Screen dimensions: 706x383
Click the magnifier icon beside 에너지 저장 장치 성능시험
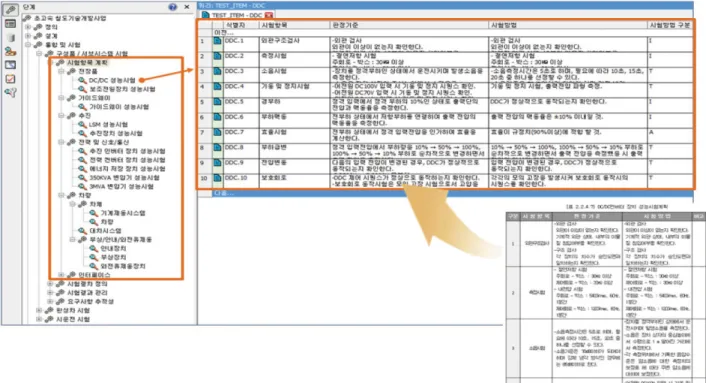point(82,169)
